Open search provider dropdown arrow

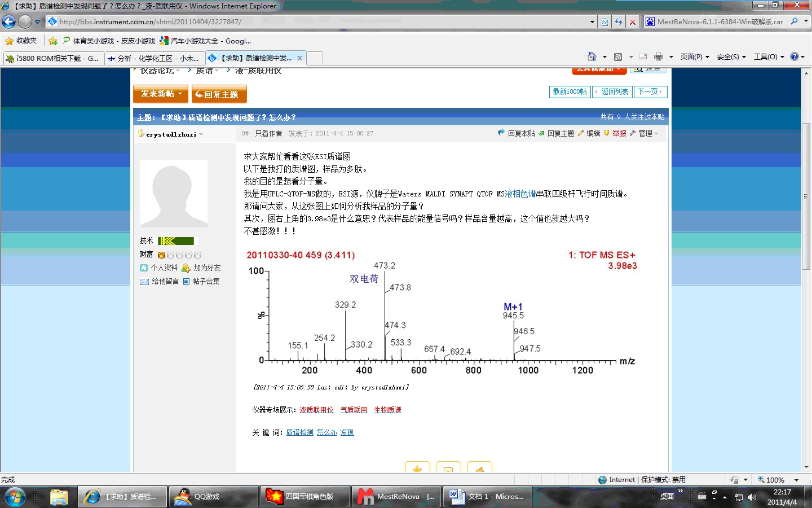click(x=806, y=21)
